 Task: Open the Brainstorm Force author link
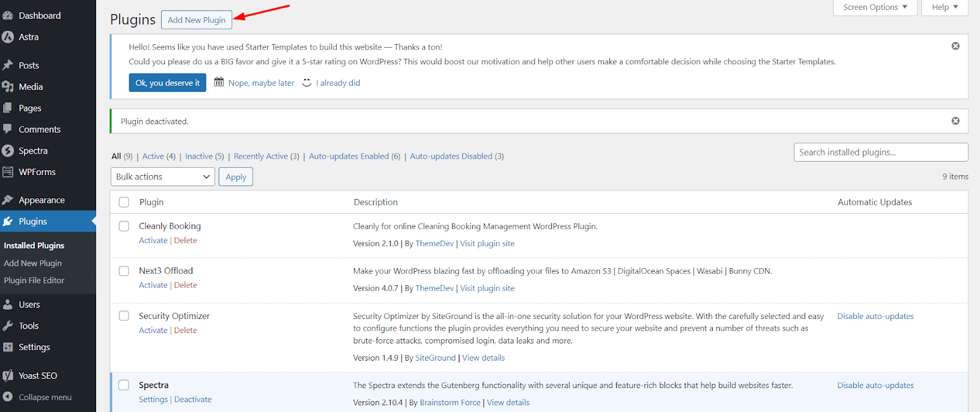click(x=450, y=403)
